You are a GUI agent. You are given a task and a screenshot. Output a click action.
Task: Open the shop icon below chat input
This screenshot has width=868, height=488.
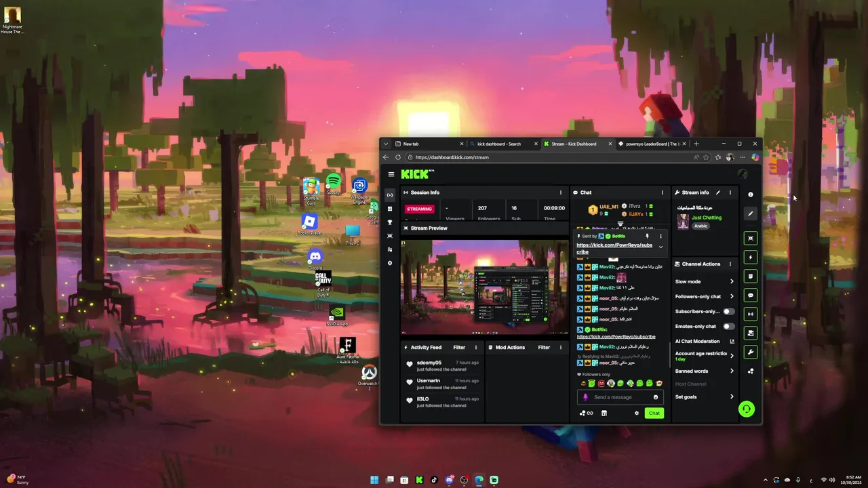pyautogui.click(x=604, y=413)
